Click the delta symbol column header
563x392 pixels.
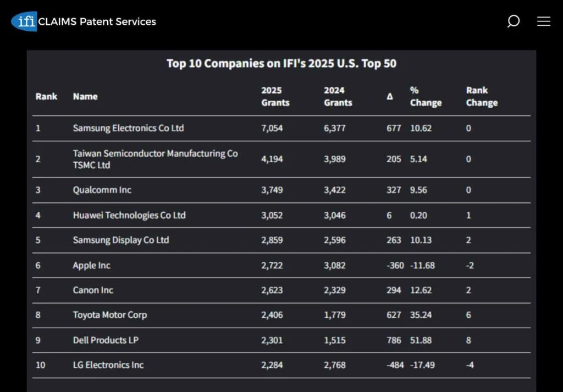pyautogui.click(x=390, y=97)
